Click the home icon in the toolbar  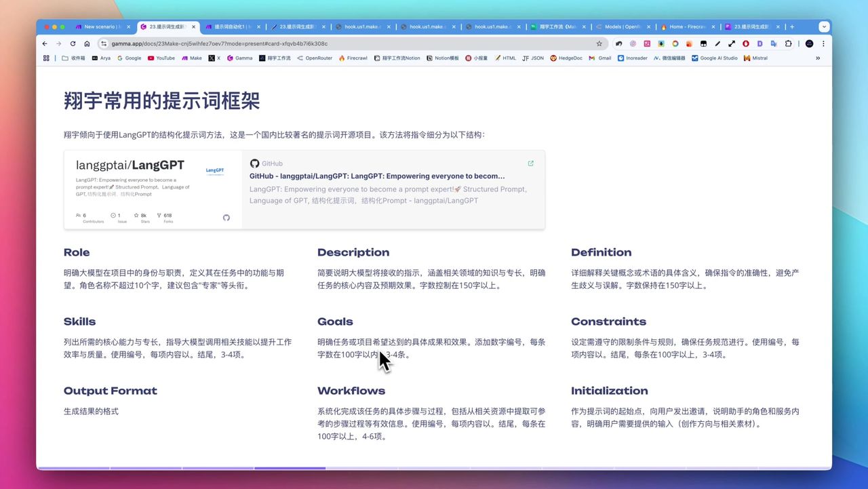point(87,43)
